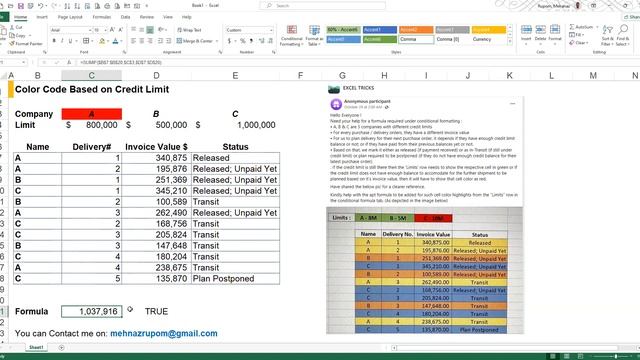Open the Formulas ribbon tab
The width and height of the screenshot is (640, 360).
102,17
